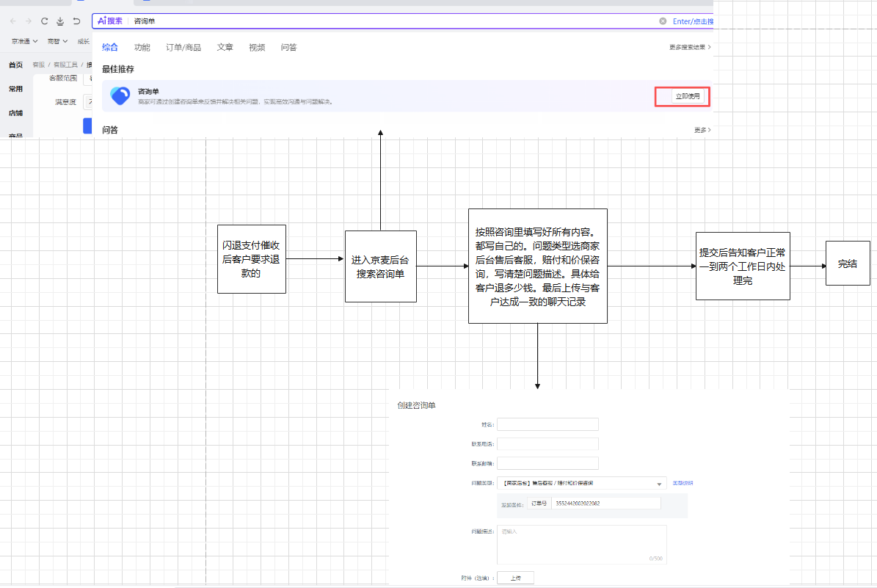The width and height of the screenshot is (877, 588).
Task: Click the 姓名 input field
Action: point(547,424)
